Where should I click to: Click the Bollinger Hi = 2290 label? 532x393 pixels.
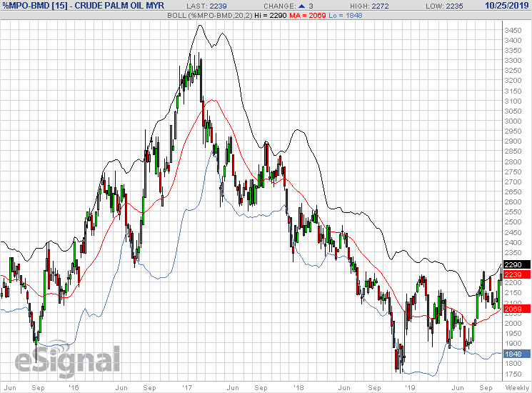[271, 15]
